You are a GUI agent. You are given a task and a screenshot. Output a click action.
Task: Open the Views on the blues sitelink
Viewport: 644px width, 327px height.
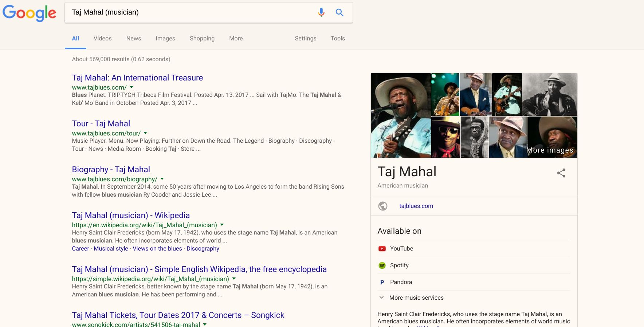tap(157, 249)
